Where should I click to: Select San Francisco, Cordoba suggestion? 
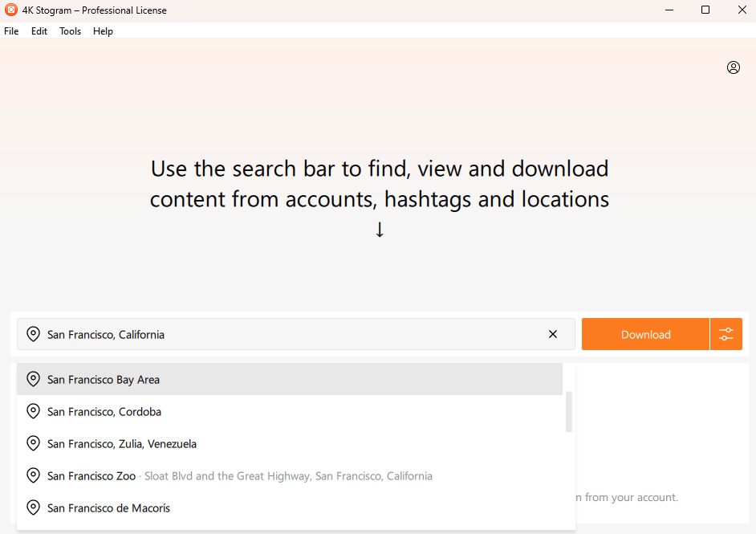tap(289, 411)
